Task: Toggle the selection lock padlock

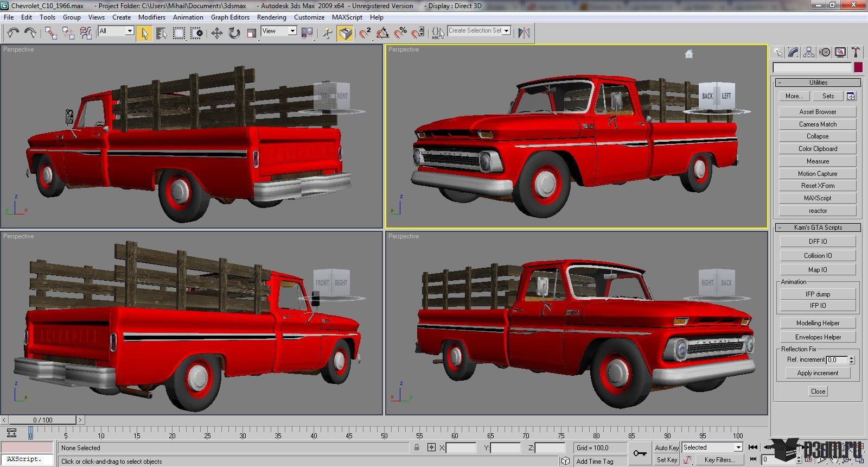Action: [417, 447]
